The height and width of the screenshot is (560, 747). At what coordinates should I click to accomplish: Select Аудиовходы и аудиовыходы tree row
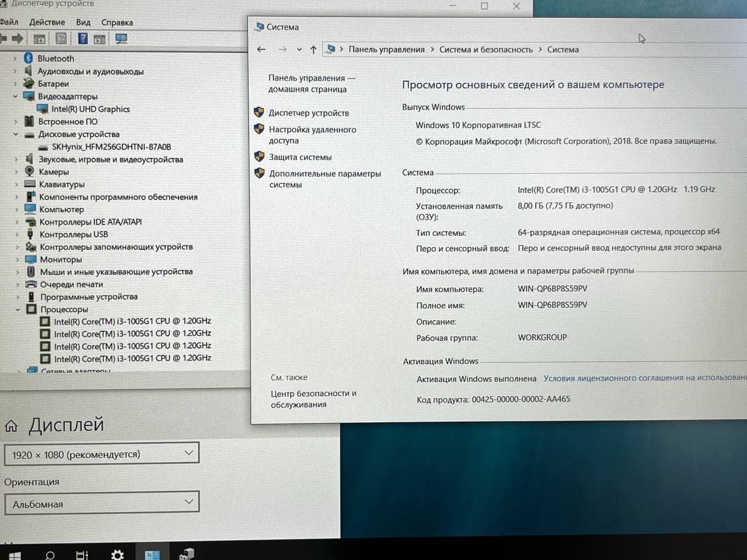tap(90, 71)
